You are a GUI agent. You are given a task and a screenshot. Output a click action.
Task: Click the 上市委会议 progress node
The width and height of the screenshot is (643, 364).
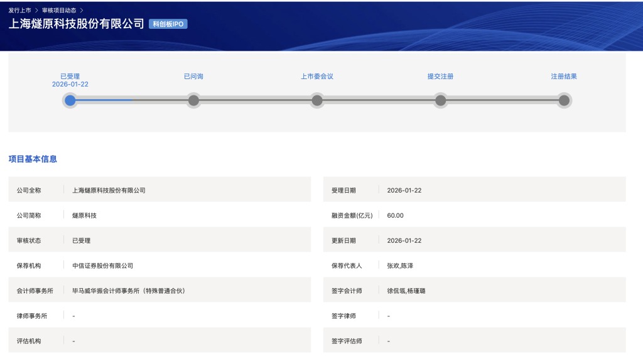pos(316,99)
